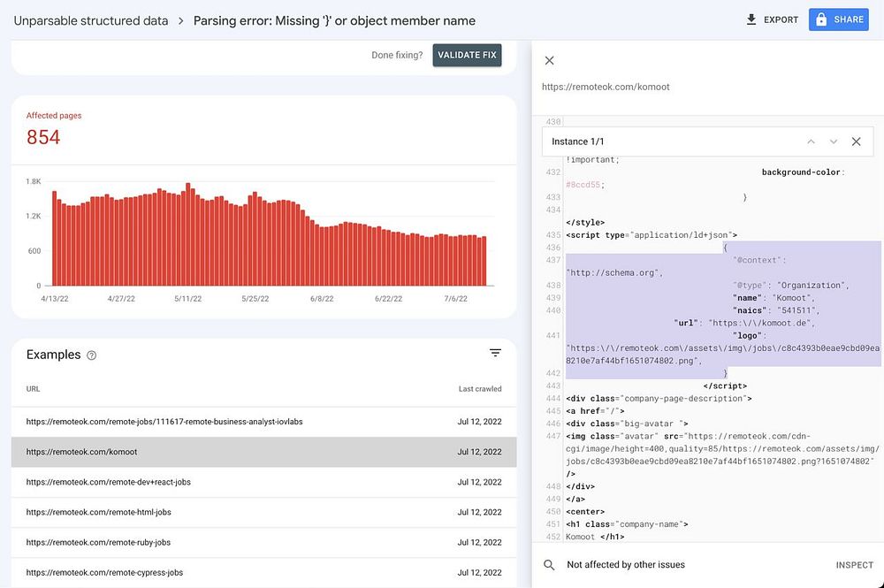
Task: Close the Instance 1/1 search bar
Action: [x=856, y=141]
